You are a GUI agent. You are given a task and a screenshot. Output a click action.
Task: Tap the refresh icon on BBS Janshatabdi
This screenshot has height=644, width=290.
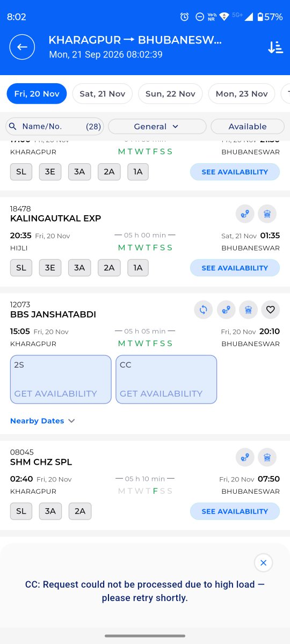(204, 310)
